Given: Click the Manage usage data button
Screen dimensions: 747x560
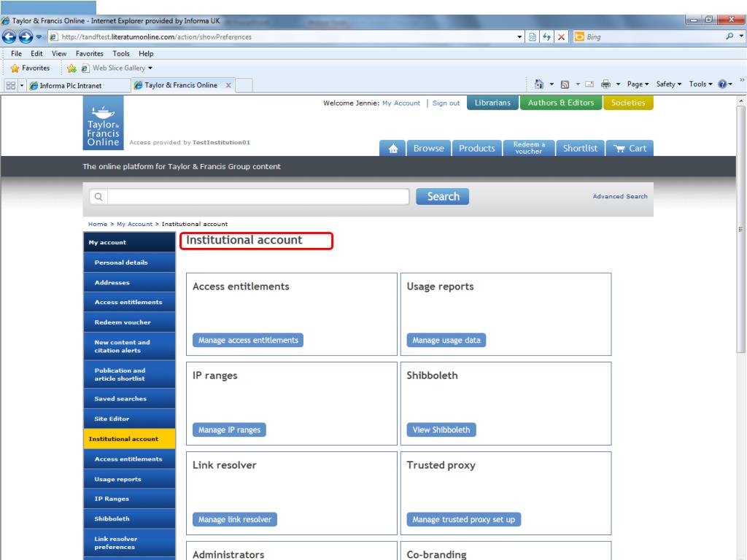Looking at the screenshot, I should pos(446,340).
